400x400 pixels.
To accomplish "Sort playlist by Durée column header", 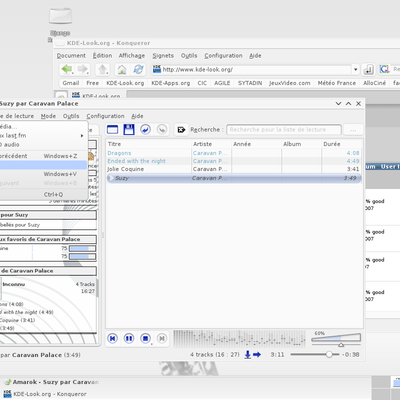I will click(341, 144).
